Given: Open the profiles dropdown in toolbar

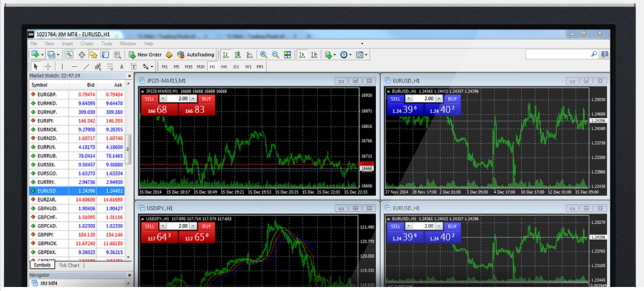Looking at the screenshot, I should coord(58,55).
